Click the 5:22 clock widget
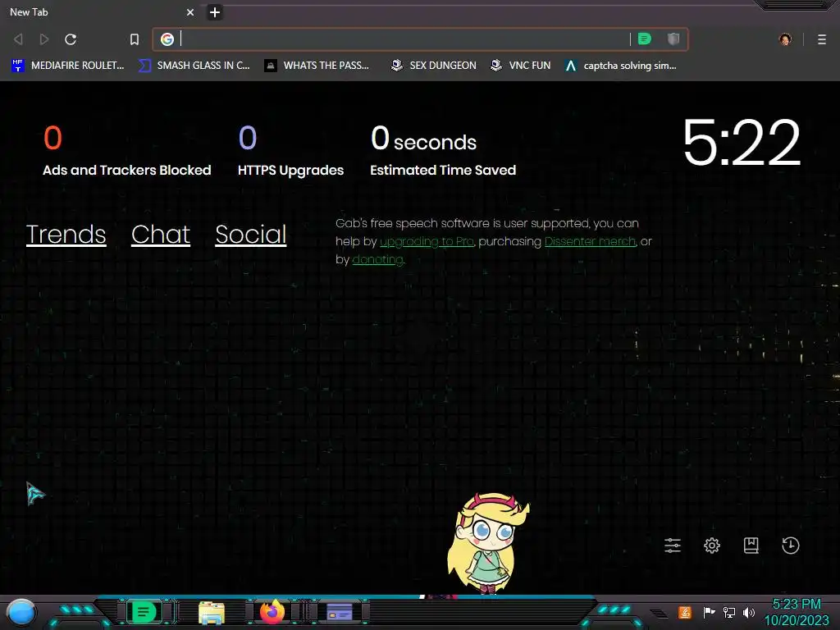This screenshot has height=630, width=840. (x=742, y=142)
